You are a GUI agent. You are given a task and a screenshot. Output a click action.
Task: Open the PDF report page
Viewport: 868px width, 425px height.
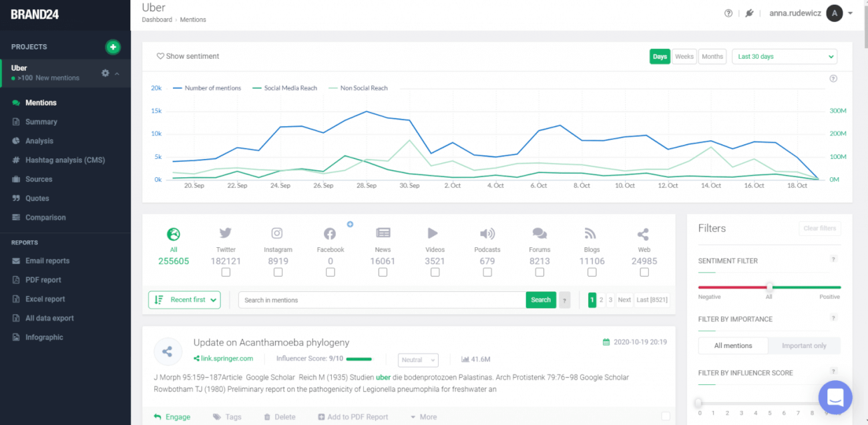43,280
